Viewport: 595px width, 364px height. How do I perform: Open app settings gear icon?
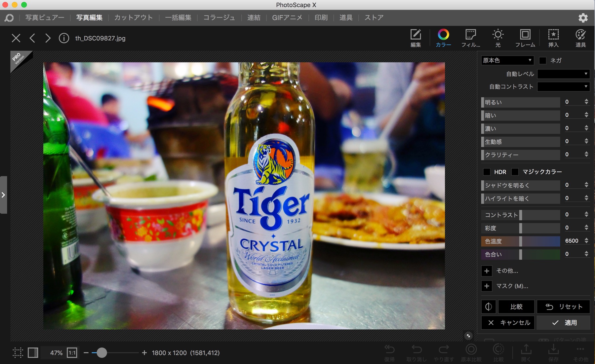coord(583,18)
